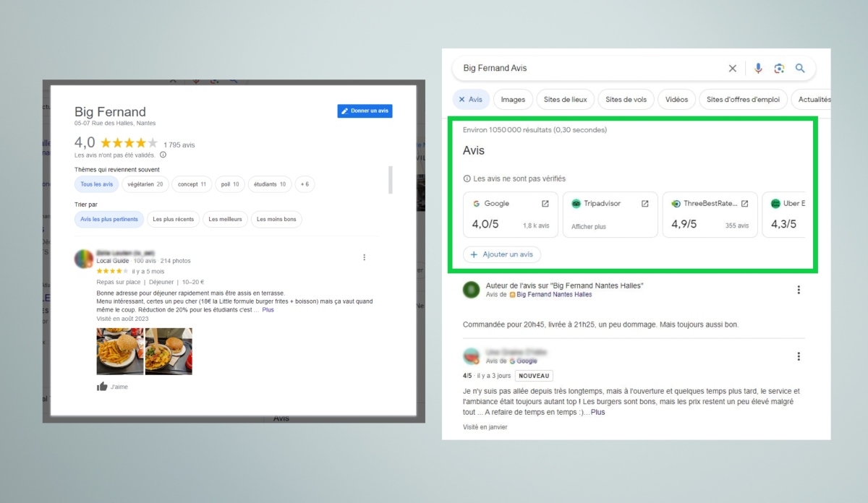Switch to the Actualités search tab
This screenshot has height=503, width=868.
813,100
